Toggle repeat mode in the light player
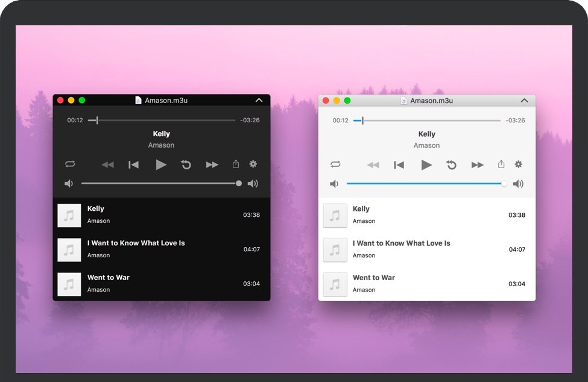Viewport: 588px width, 382px height. coord(335,164)
